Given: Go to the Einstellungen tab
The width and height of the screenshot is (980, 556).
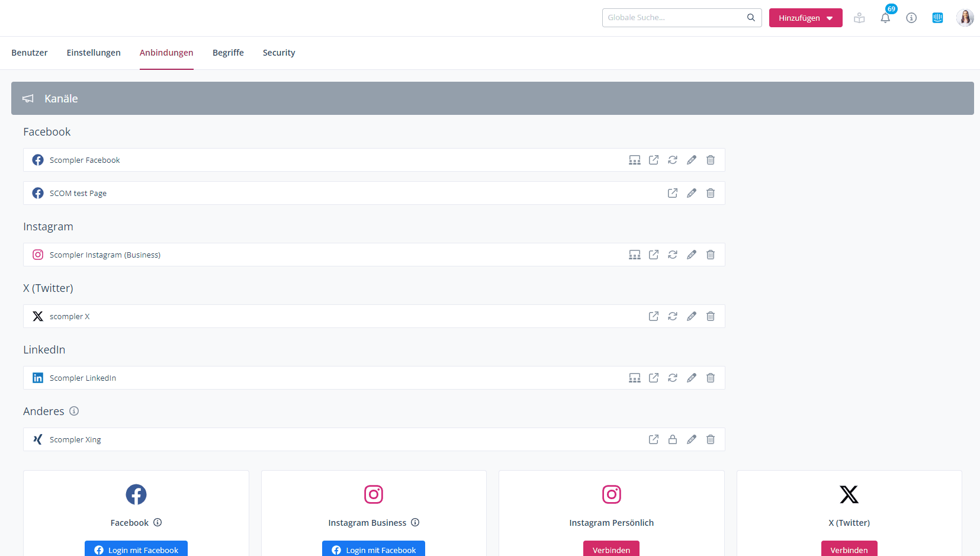Looking at the screenshot, I should tap(94, 53).
